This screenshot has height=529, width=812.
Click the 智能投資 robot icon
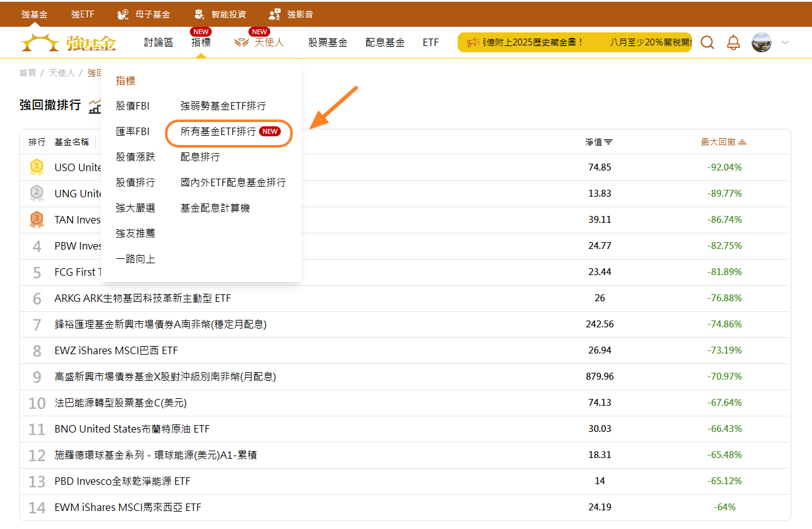tap(199, 14)
